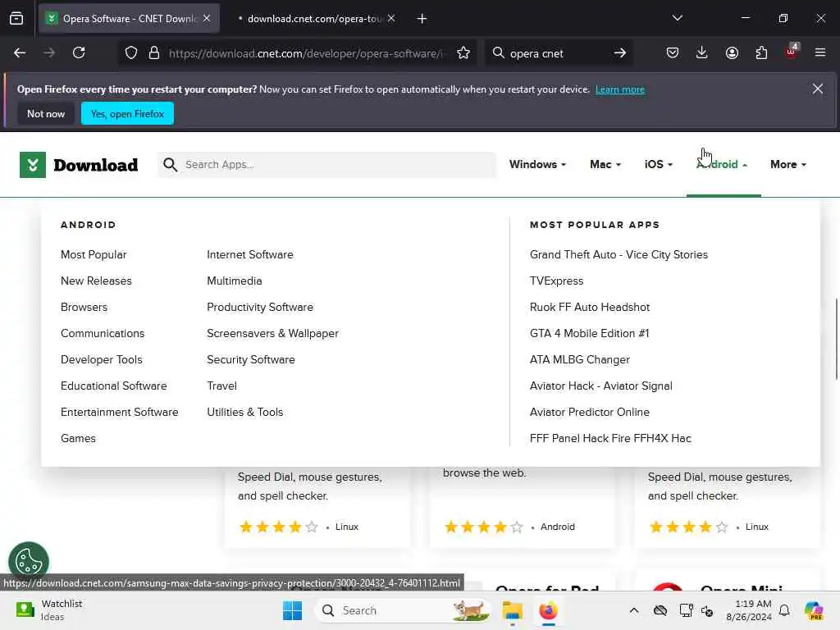Click the site security padlock icon
The width and height of the screenshot is (840, 630).
click(x=154, y=53)
